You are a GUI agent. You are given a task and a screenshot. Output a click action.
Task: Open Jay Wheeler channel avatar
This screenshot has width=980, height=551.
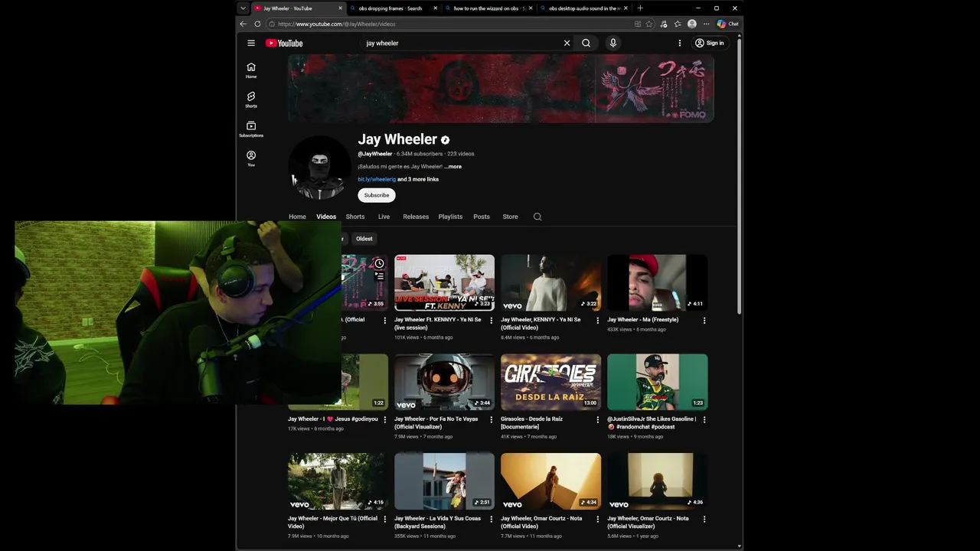[x=319, y=168]
